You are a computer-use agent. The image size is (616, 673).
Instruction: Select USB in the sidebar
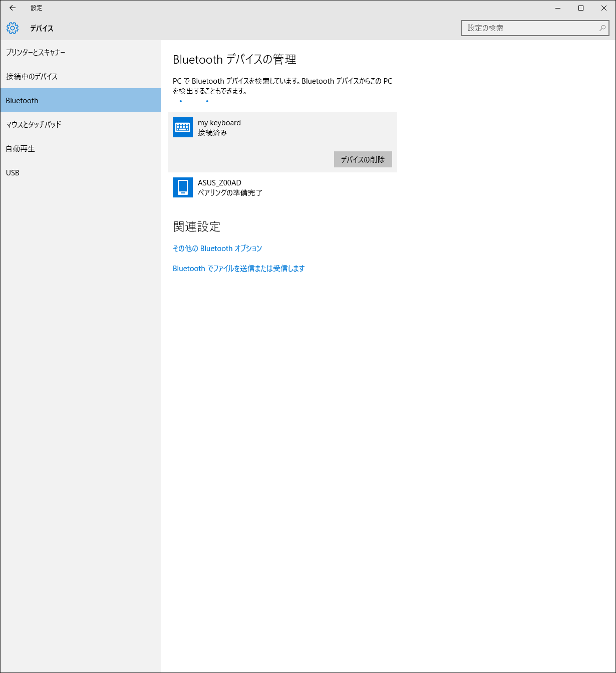tap(13, 172)
